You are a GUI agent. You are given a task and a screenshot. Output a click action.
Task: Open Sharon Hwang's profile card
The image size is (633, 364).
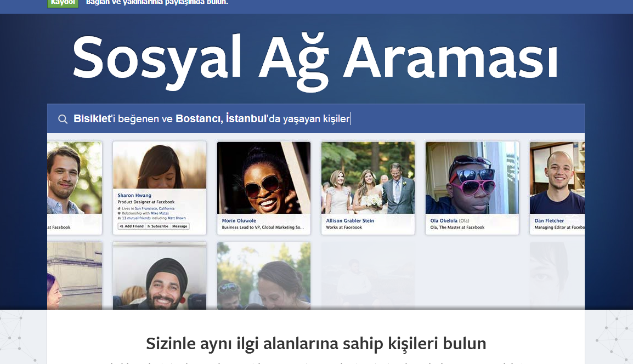tap(160, 187)
